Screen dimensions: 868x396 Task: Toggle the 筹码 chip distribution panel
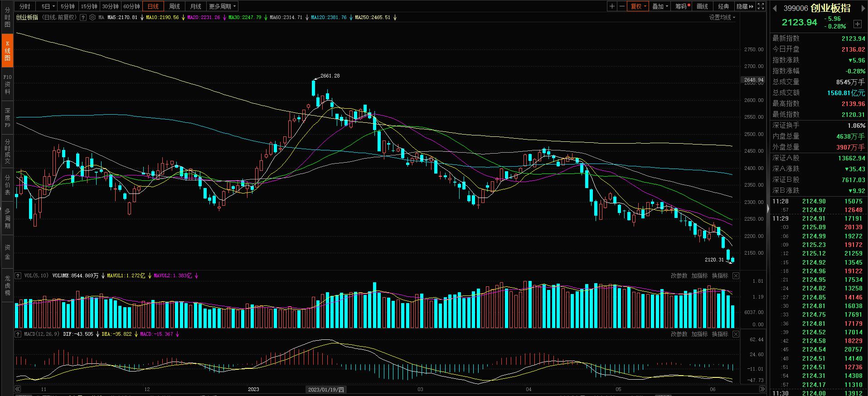coord(682,6)
